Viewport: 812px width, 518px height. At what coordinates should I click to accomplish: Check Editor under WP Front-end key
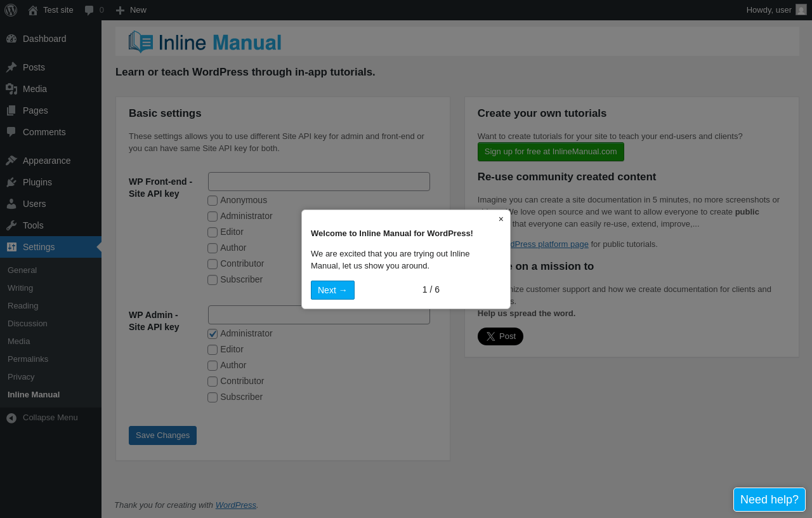point(213,232)
